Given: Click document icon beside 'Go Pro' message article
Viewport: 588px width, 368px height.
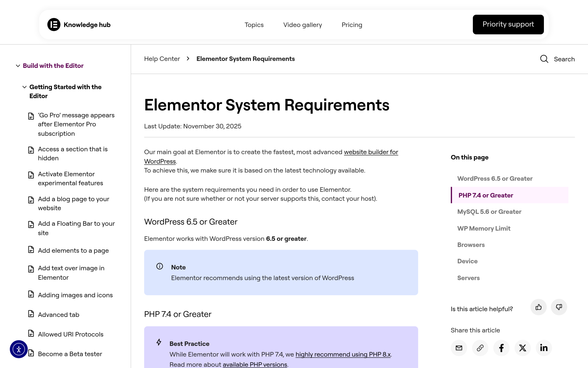Looking at the screenshot, I should click(31, 116).
